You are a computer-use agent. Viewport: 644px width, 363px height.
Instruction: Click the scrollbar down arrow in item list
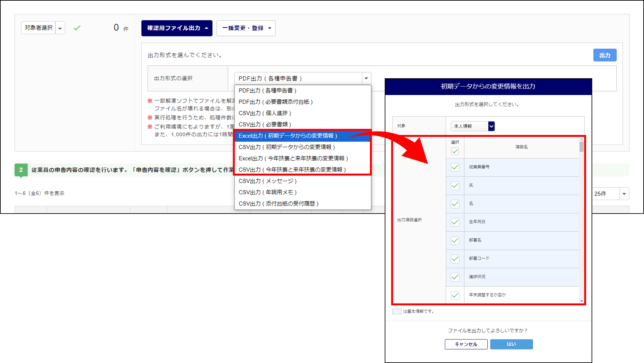click(x=581, y=301)
